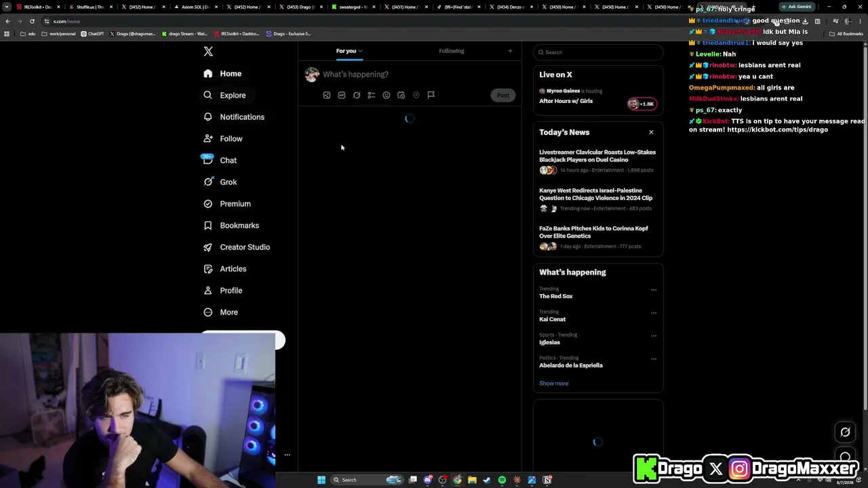This screenshot has width=868, height=488.
Task: Open more options for Abelardo de la Espriella
Action: coord(654,359)
